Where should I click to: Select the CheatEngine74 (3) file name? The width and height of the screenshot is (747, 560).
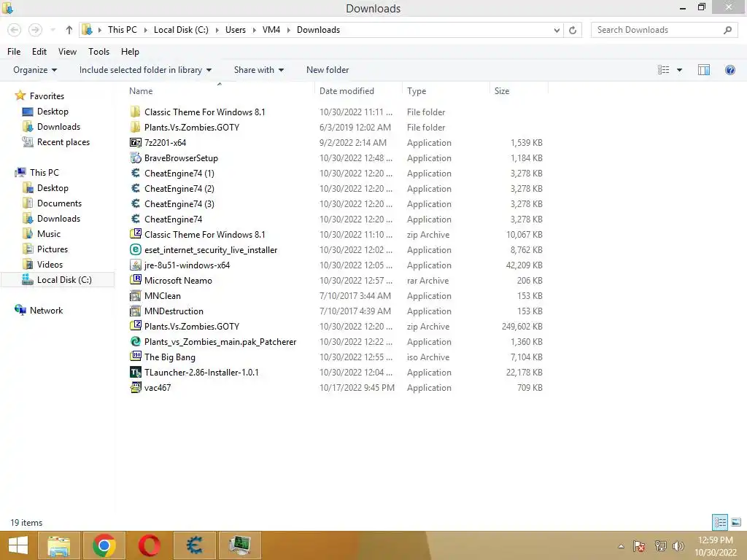tap(179, 204)
